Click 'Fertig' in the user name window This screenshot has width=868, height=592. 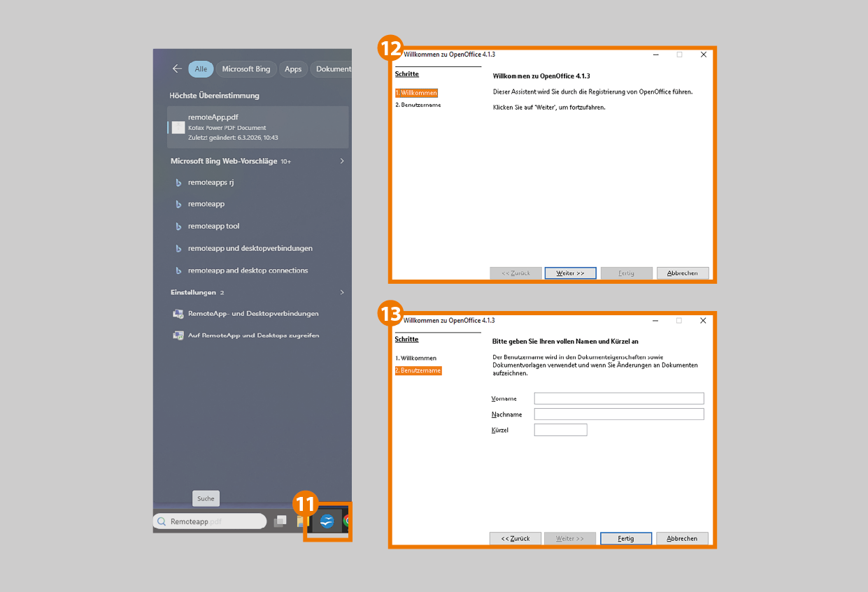click(x=626, y=538)
